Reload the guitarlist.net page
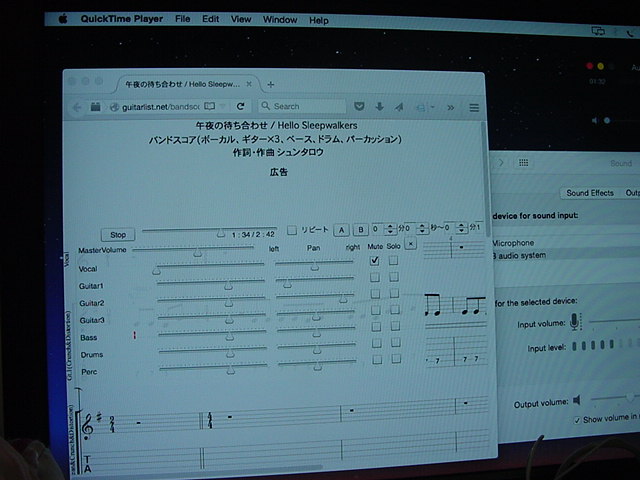 240,106
